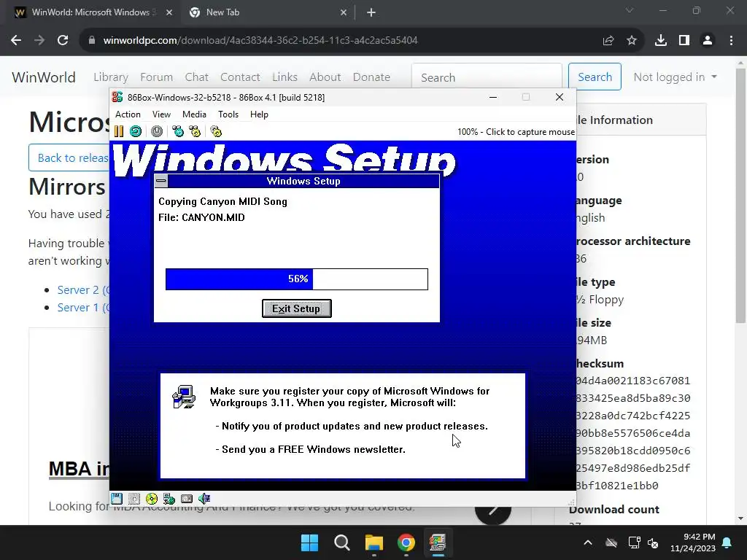Open the Server 2 mirror link

pos(83,290)
